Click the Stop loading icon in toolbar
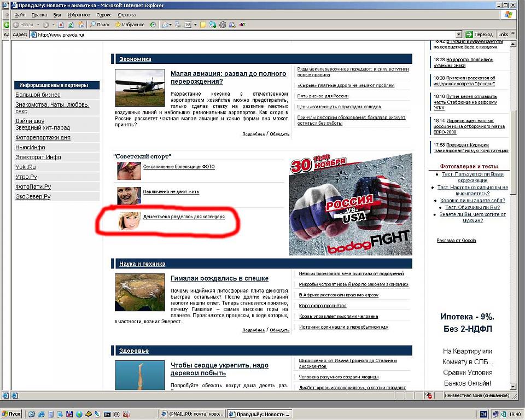Image resolution: width=525 pixels, height=420 pixels. coord(61,25)
